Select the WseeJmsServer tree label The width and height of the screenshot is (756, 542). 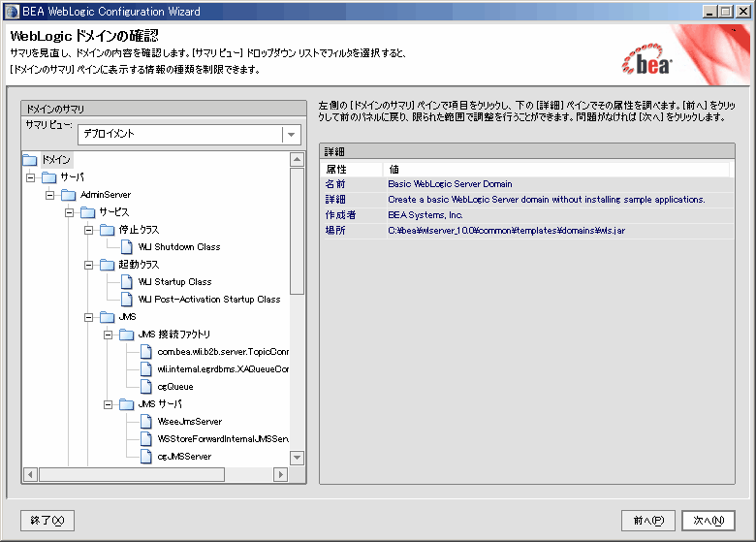click(x=190, y=422)
